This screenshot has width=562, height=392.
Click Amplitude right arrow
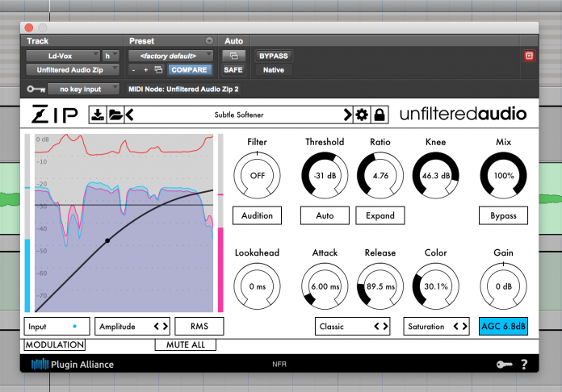click(x=166, y=326)
